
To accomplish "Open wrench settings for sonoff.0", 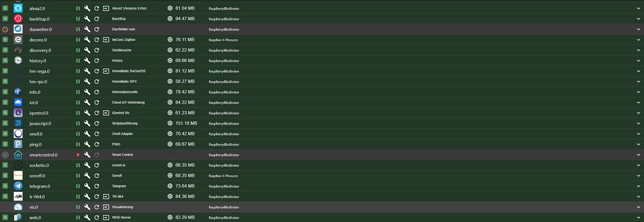I will click(87, 176).
